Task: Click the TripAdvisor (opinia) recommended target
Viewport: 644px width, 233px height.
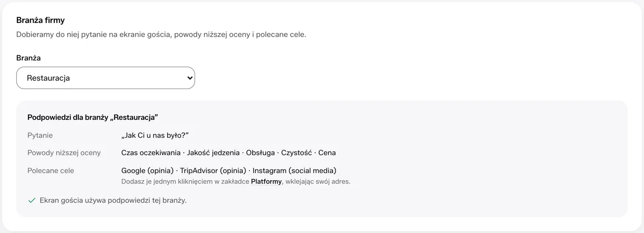Action: (x=213, y=170)
